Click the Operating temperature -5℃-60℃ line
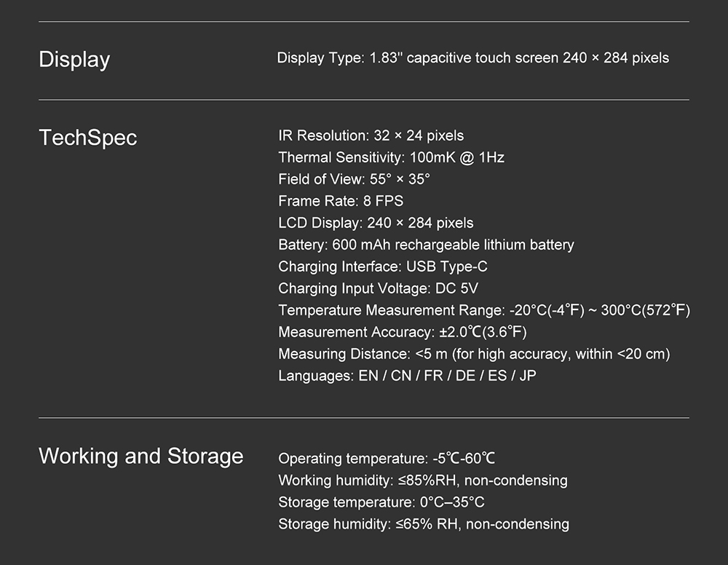 tap(387, 459)
